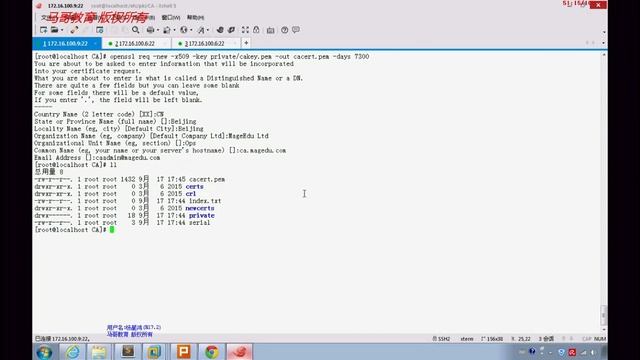Expand toolbar overflow arrow at right edge

click(604, 32)
